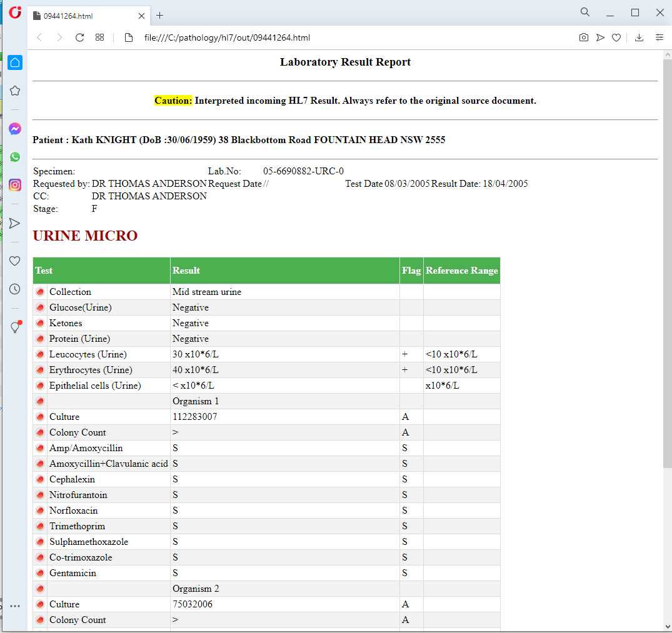This screenshot has height=633, width=672.
Task: Send page via the toolbar flow arrow
Action: [x=601, y=37]
